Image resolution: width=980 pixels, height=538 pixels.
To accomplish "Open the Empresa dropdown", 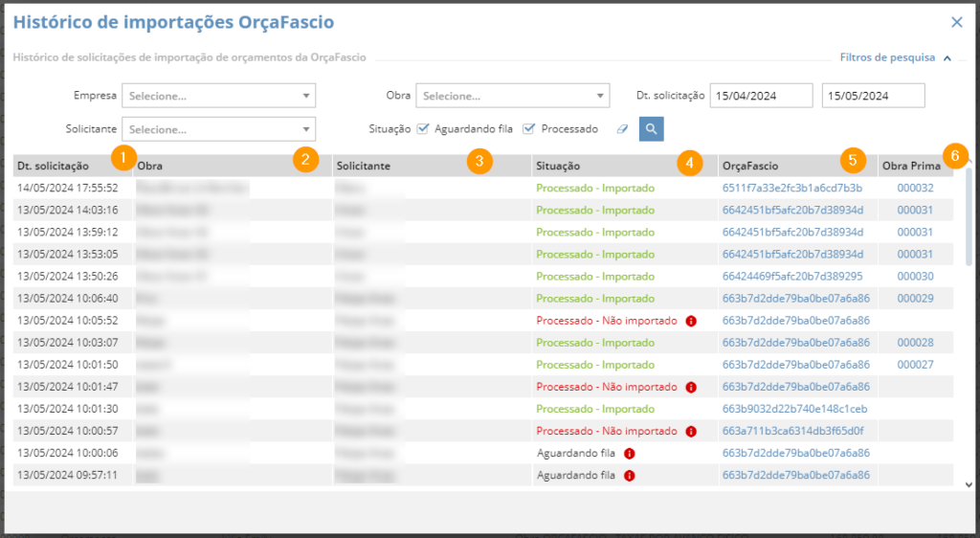I will pyautogui.click(x=219, y=96).
